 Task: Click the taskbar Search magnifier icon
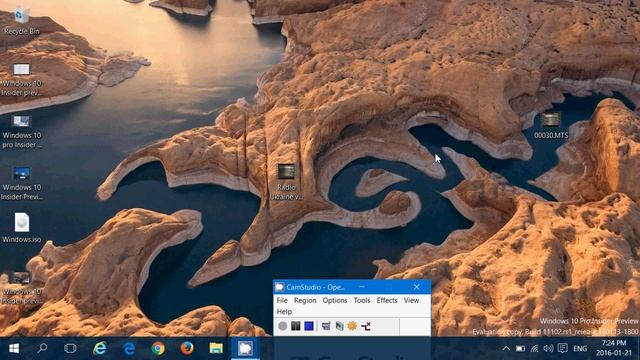[42, 348]
